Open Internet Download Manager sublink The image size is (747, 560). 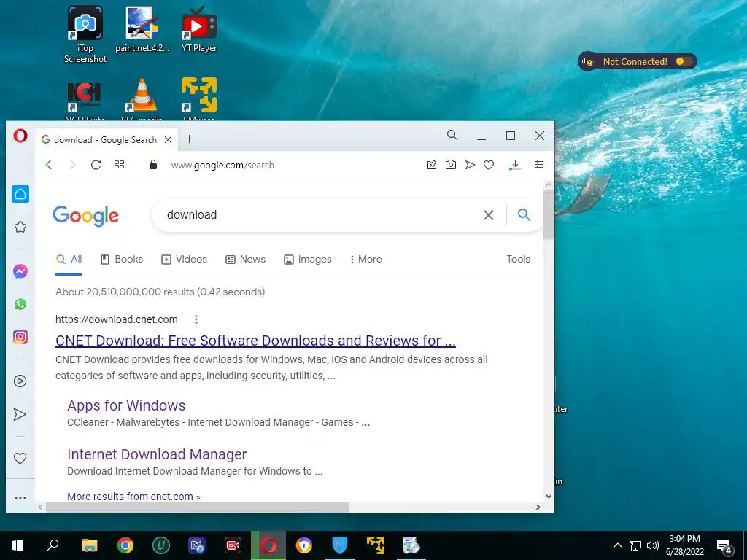click(157, 454)
